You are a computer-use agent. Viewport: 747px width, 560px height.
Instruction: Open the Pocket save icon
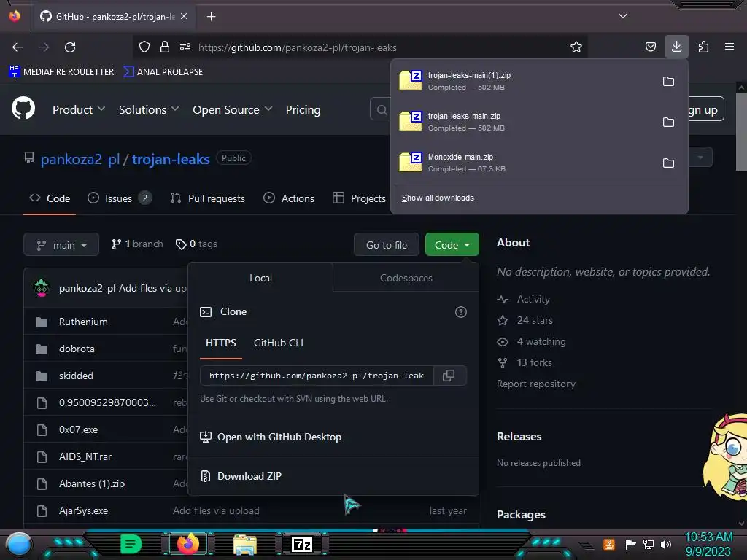tap(650, 47)
